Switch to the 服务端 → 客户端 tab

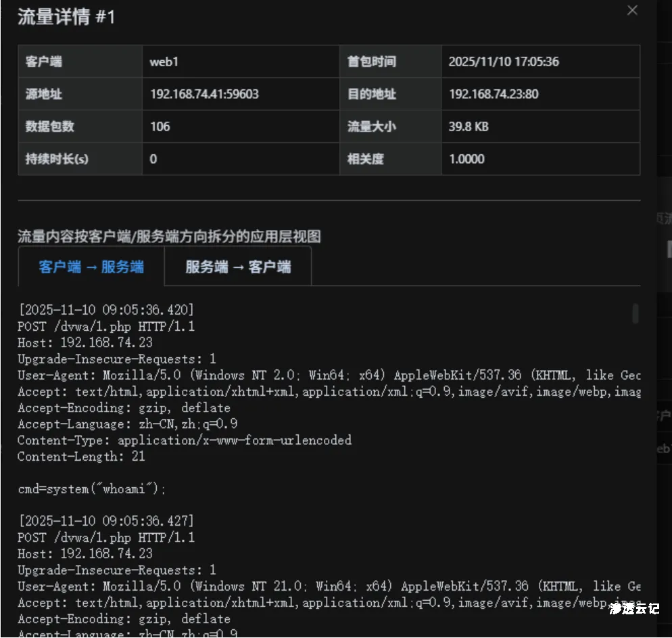point(238,267)
